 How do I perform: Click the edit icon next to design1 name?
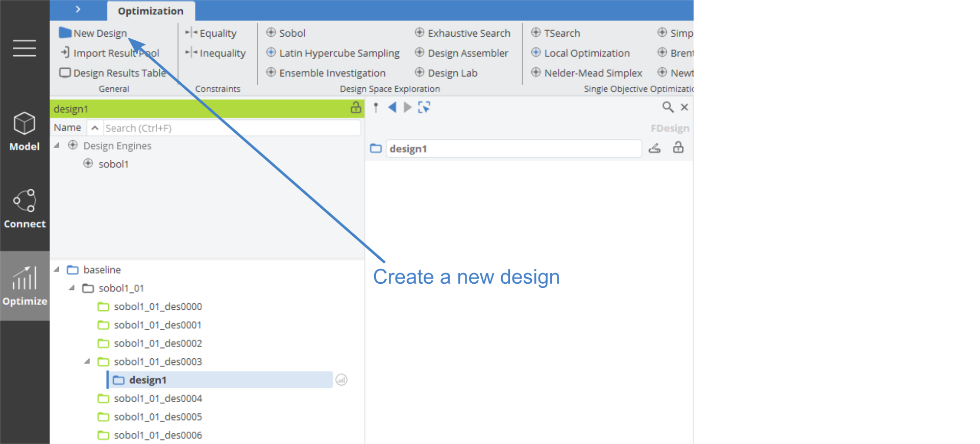[655, 148]
